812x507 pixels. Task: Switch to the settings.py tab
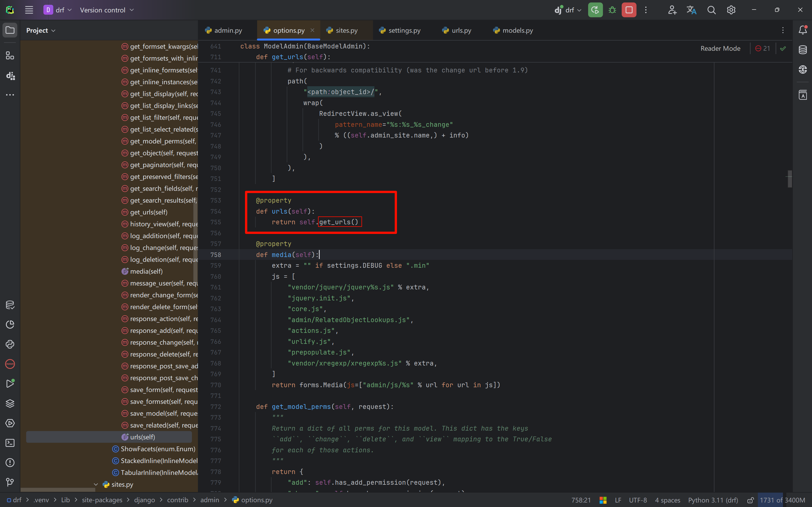click(x=404, y=30)
